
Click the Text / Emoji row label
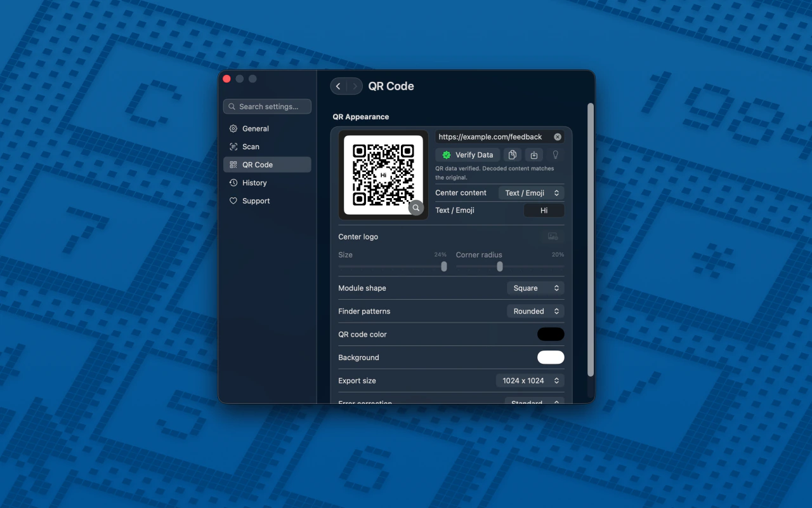(x=455, y=210)
